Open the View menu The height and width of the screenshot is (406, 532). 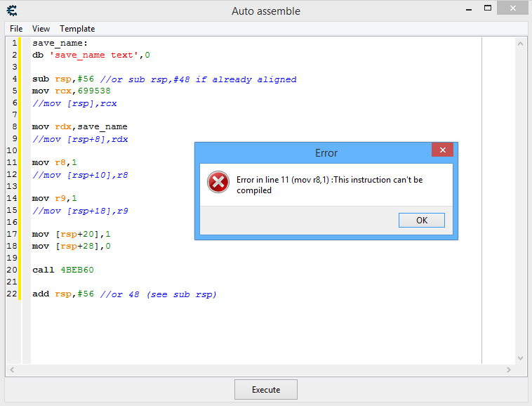click(x=41, y=29)
